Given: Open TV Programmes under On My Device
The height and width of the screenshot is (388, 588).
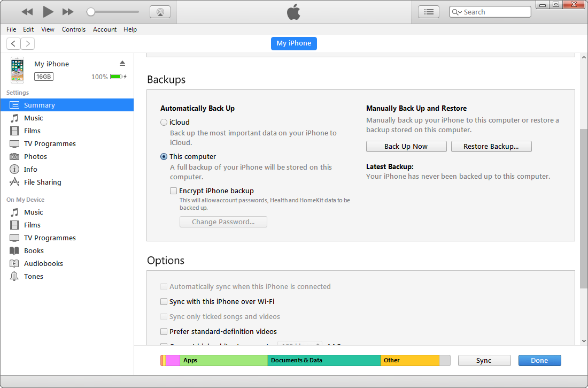Looking at the screenshot, I should pos(67,238).
